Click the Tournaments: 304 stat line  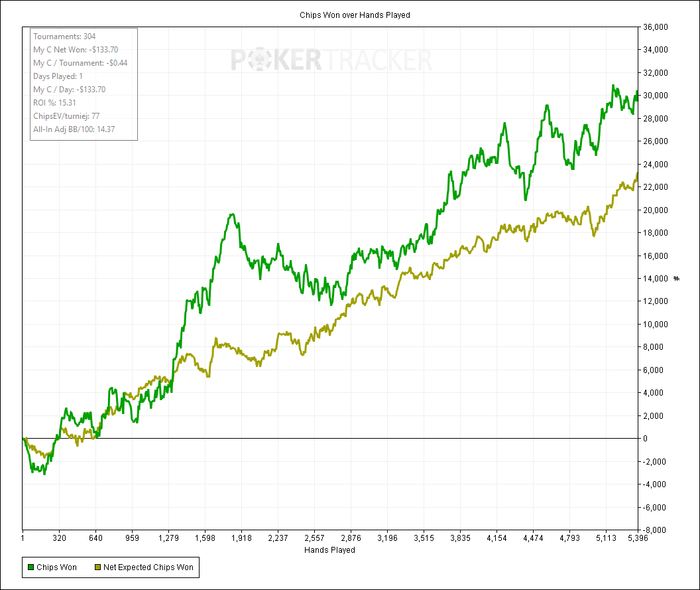click(x=64, y=37)
